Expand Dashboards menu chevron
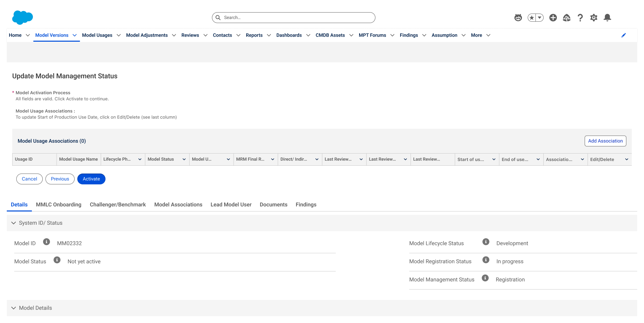The height and width of the screenshot is (323, 644). [308, 35]
